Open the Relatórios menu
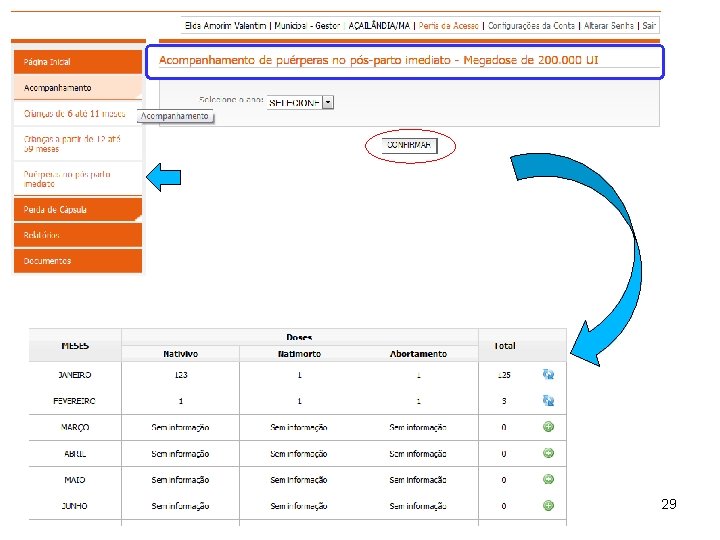This screenshot has width=720, height=540. click(x=78, y=235)
